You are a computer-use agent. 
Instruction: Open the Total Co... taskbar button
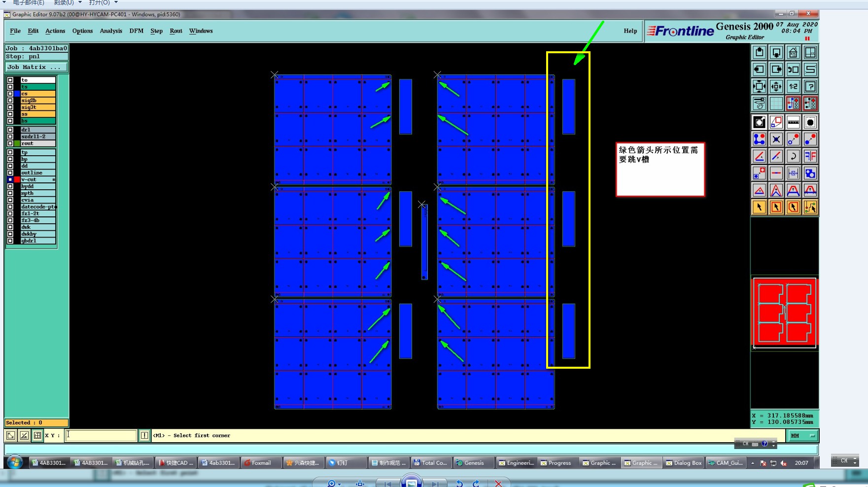[x=431, y=463]
